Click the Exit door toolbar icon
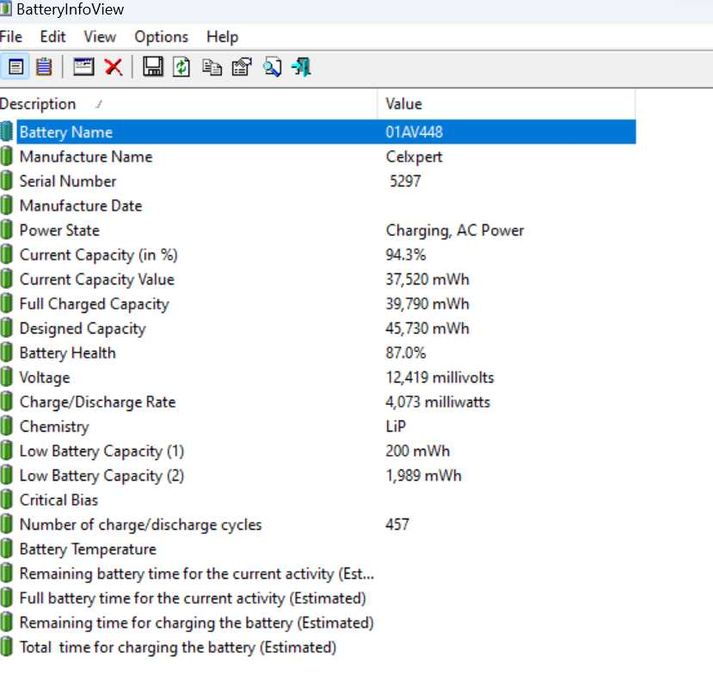The height and width of the screenshot is (699, 713). tap(301, 67)
